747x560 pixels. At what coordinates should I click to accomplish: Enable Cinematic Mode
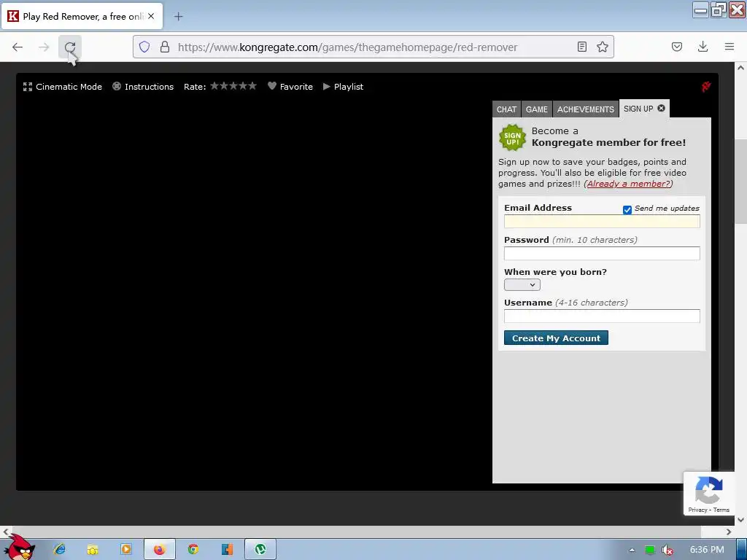[x=63, y=87]
